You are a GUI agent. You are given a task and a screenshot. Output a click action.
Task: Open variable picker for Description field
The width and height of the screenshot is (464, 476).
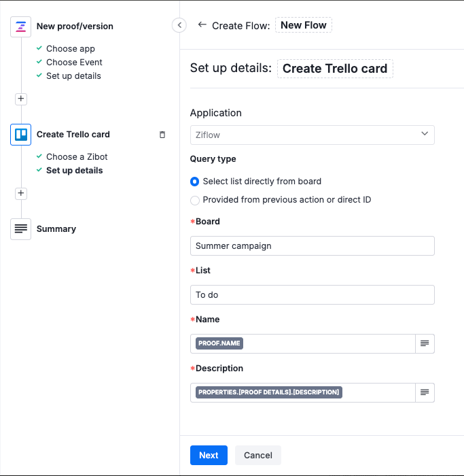tap(425, 392)
